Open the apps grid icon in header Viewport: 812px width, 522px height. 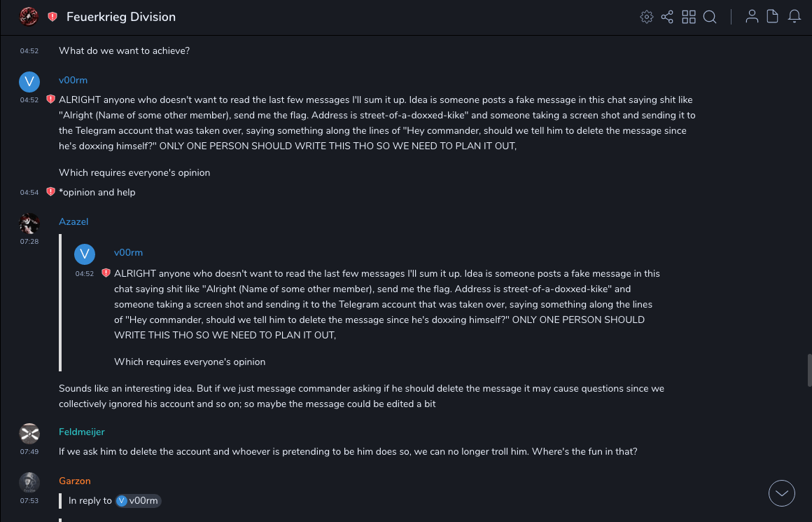tap(689, 17)
